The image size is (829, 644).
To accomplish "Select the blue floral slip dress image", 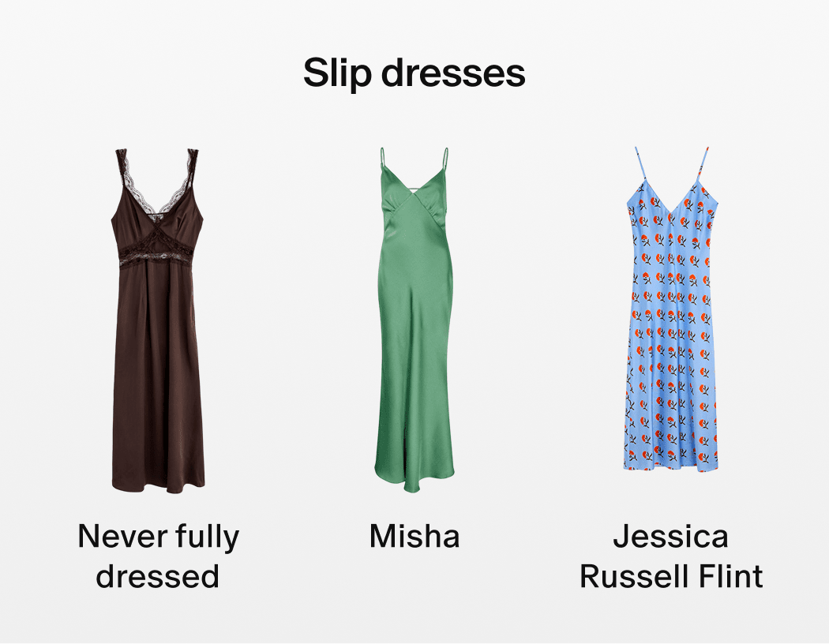I will (671, 309).
